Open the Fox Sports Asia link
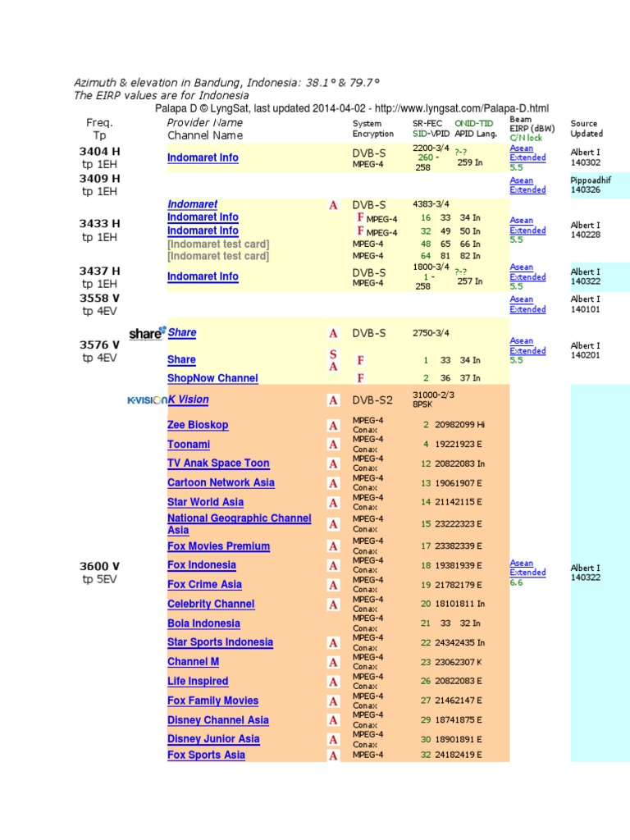Screen dimensions: 630x840 206,756
